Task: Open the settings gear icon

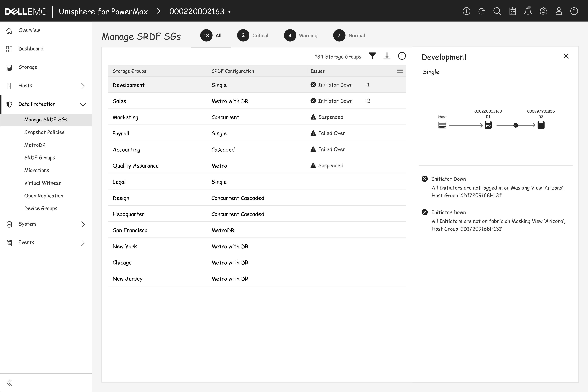Action: 543,11
